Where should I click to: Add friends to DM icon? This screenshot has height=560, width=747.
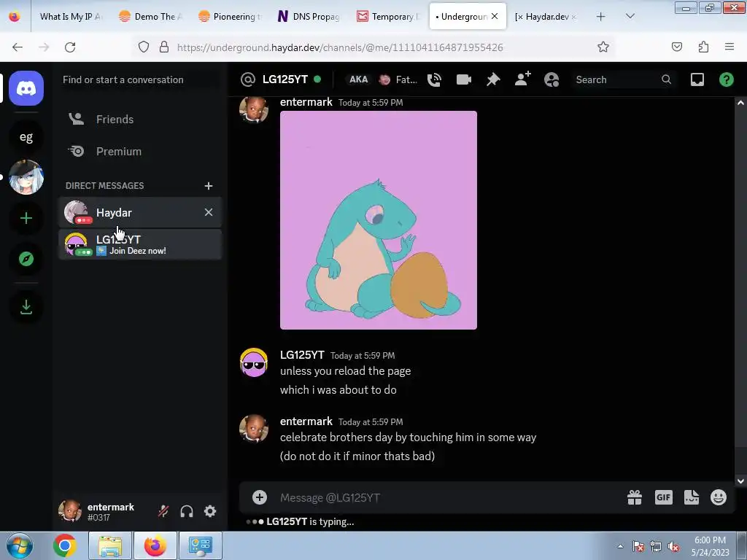click(x=522, y=79)
